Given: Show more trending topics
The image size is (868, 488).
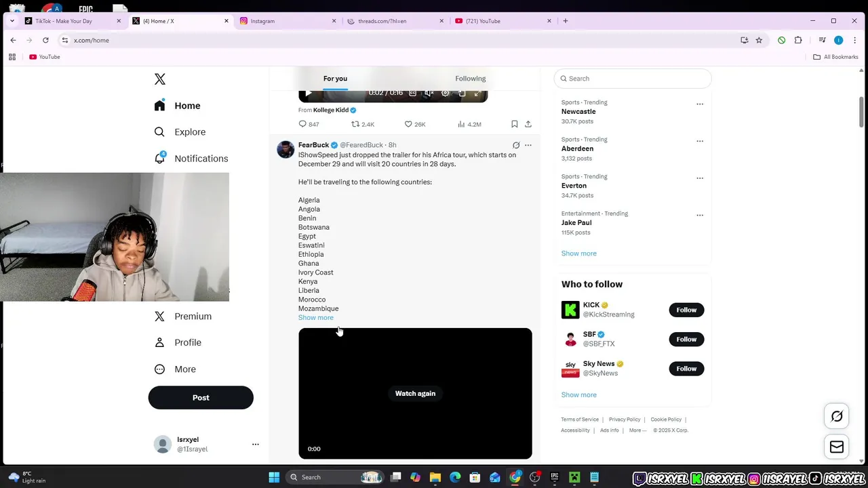Looking at the screenshot, I should point(579,253).
